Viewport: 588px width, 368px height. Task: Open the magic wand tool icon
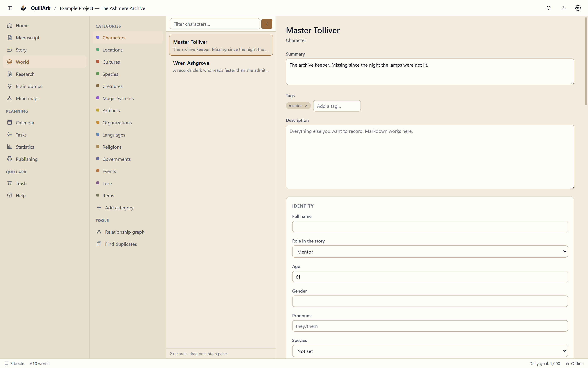click(563, 8)
